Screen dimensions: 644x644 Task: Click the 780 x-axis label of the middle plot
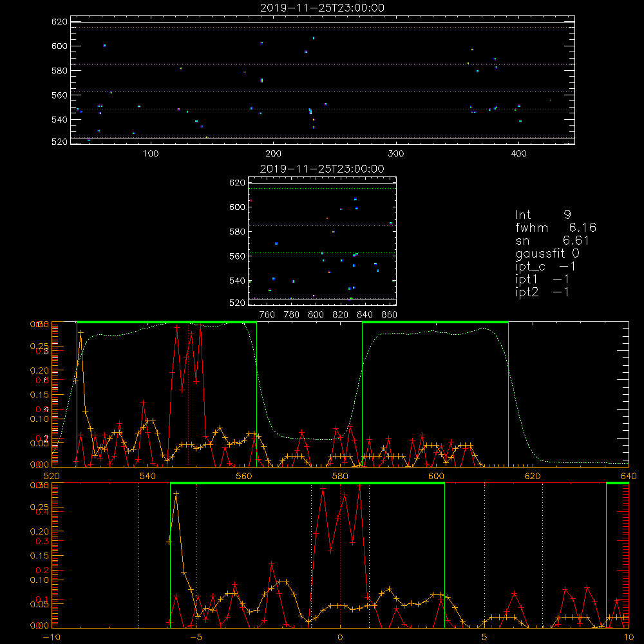click(x=292, y=315)
